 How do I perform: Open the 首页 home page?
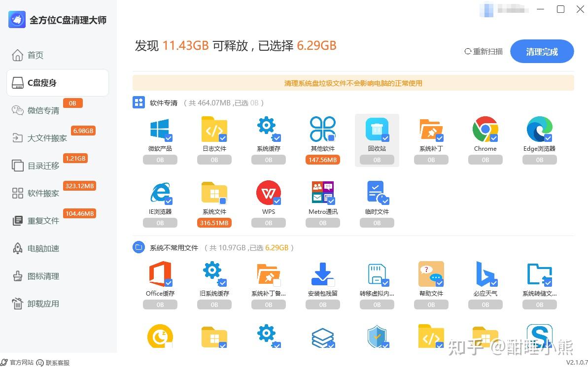28,55
